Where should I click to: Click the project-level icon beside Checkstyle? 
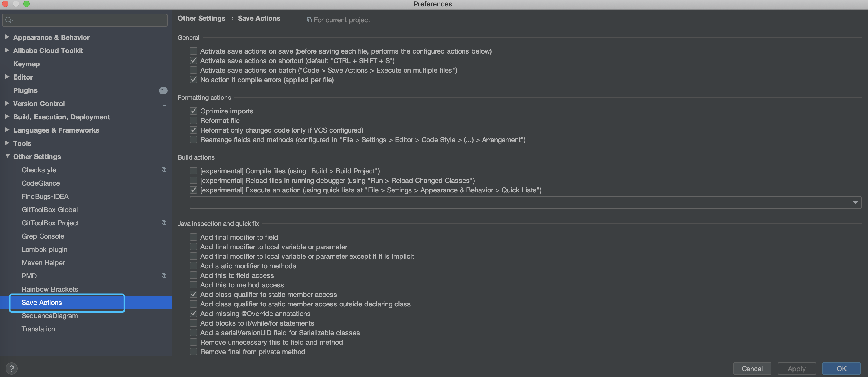click(164, 169)
